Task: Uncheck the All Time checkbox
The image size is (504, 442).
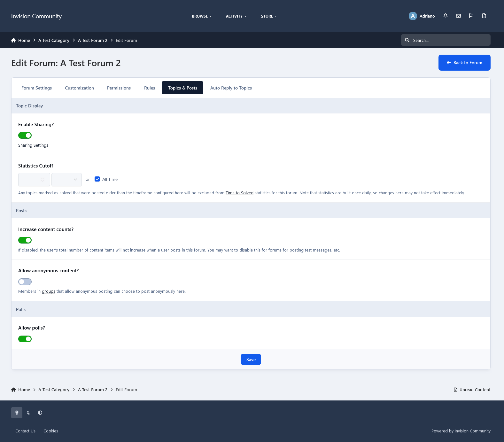Action: (97, 179)
